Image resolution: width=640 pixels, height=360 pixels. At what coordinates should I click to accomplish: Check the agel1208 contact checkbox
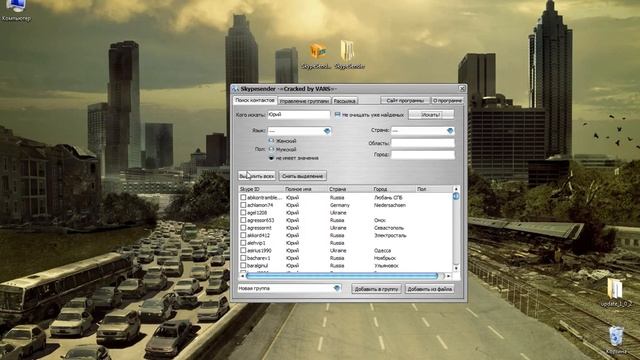(x=243, y=213)
